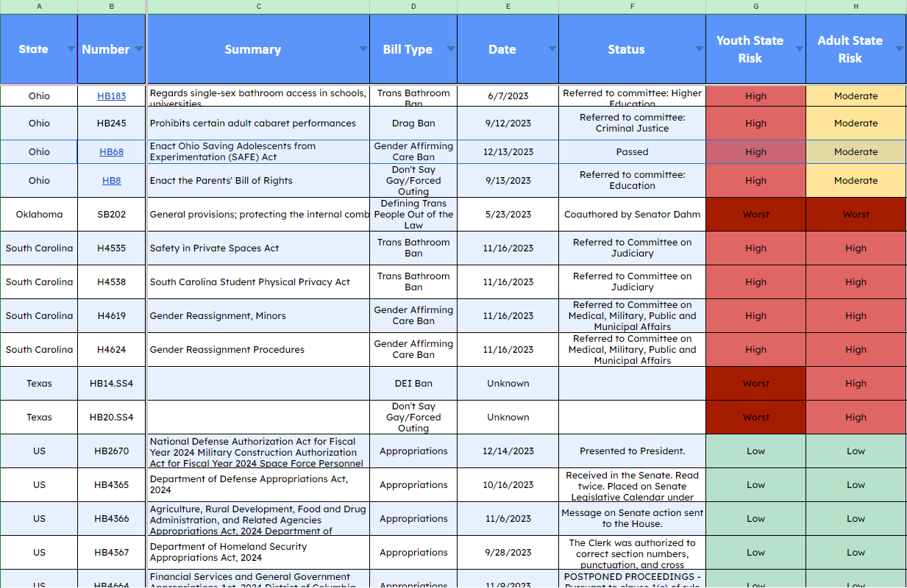Click the Youth State Risk filter icon
This screenshot has width=907, height=588.
coord(799,49)
